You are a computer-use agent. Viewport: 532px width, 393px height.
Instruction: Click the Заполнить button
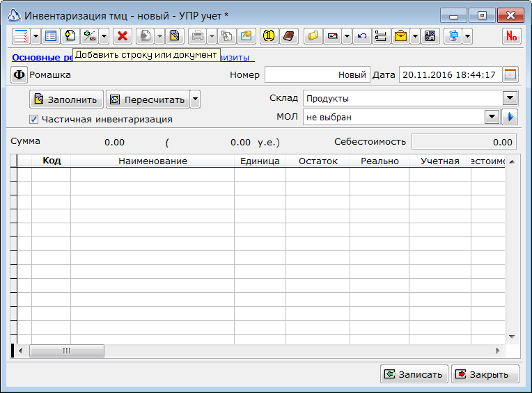(x=66, y=99)
